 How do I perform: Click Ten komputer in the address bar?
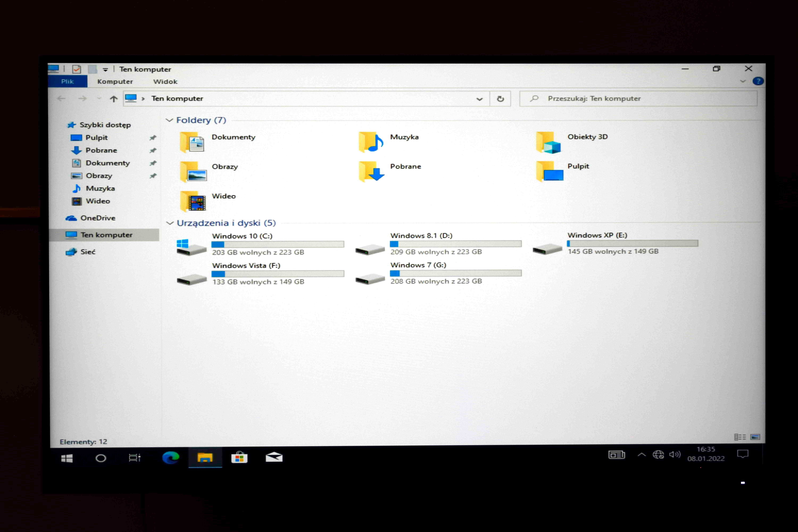coord(177,98)
